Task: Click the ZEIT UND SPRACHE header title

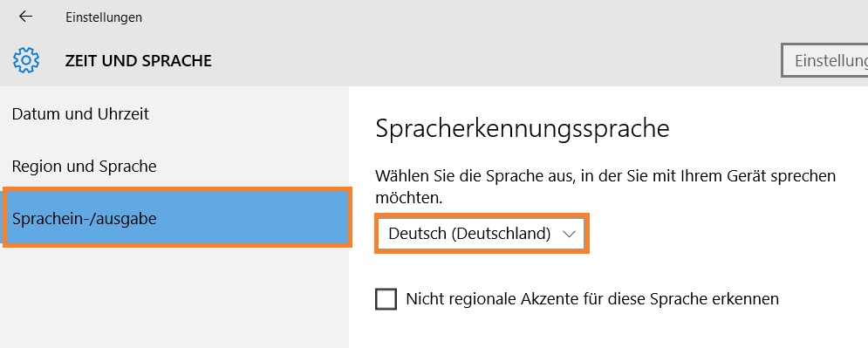Action: click(139, 61)
